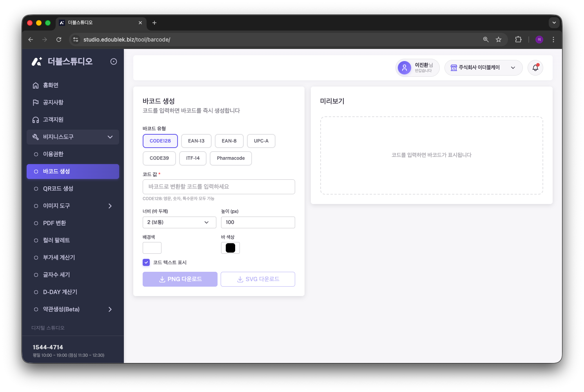The width and height of the screenshot is (584, 392).
Task: Click the PNG 다운로드 button
Action: [180, 279]
